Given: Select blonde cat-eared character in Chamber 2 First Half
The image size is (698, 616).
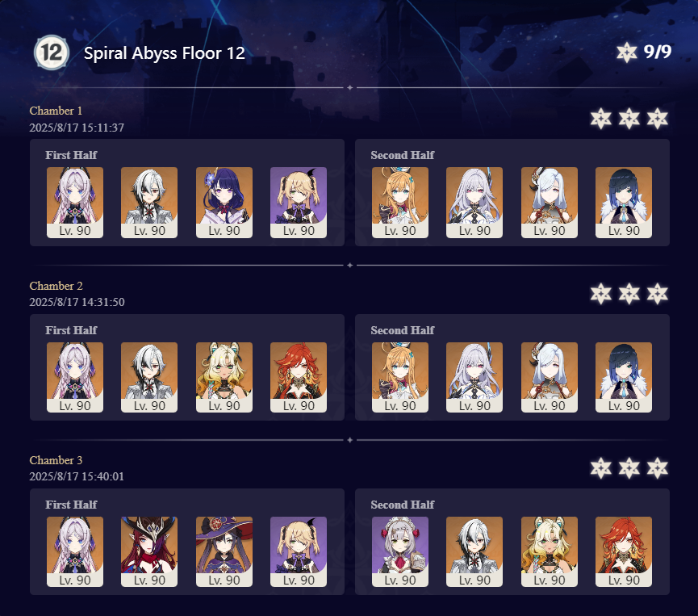Looking at the screenshot, I should (224, 377).
